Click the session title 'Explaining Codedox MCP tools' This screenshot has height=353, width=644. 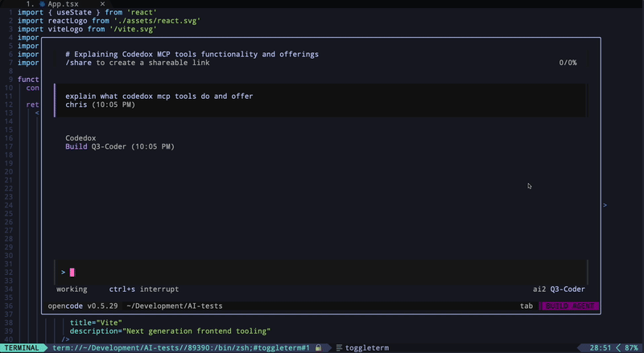coord(192,54)
